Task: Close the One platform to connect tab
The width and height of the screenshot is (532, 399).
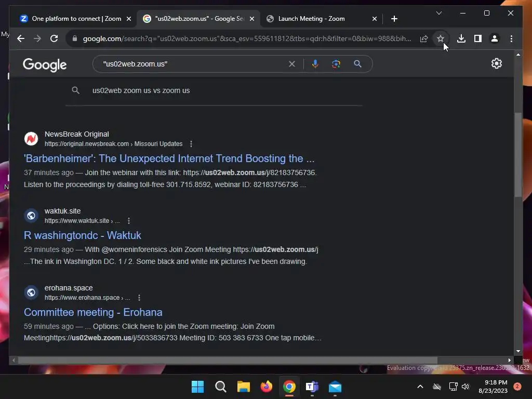Action: 129,19
